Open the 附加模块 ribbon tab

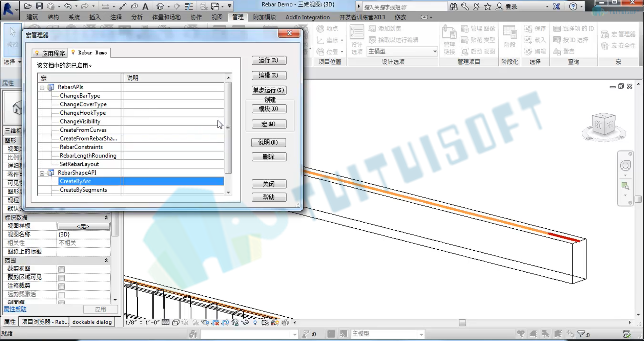click(265, 17)
